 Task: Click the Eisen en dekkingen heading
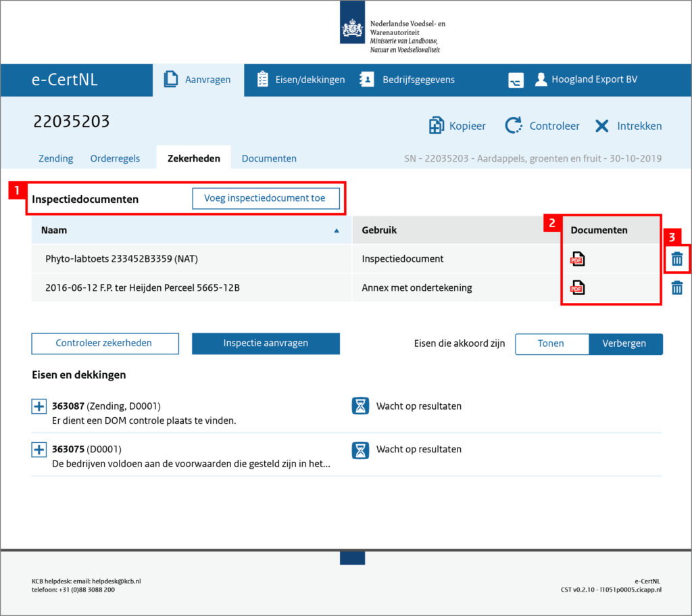(78, 375)
